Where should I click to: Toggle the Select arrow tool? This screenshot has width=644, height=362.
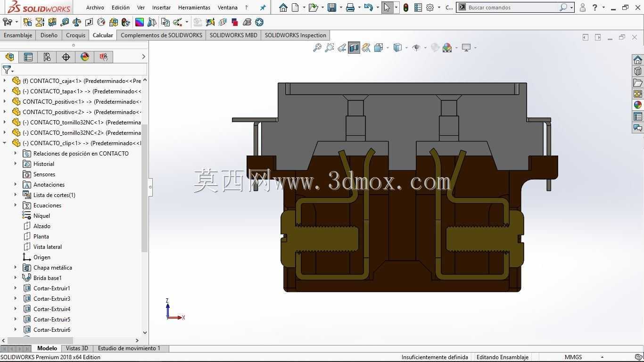coord(387,8)
